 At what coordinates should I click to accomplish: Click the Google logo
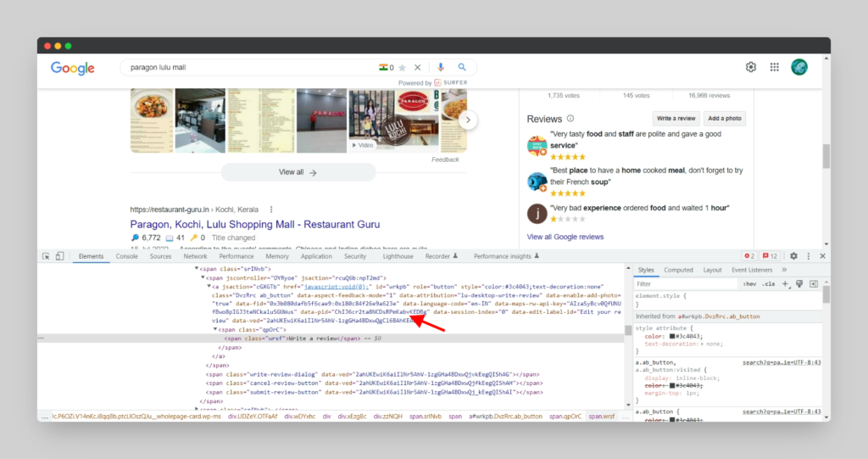pos(73,68)
